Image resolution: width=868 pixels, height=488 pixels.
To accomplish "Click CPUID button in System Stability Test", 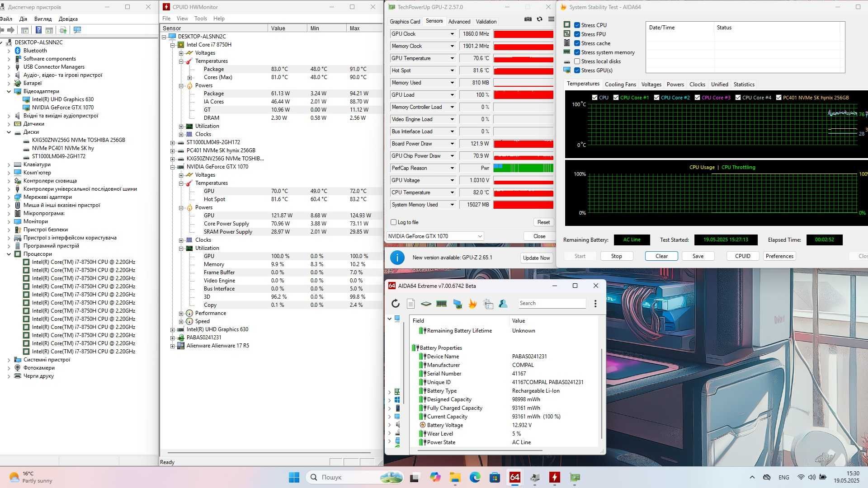I will tap(742, 256).
